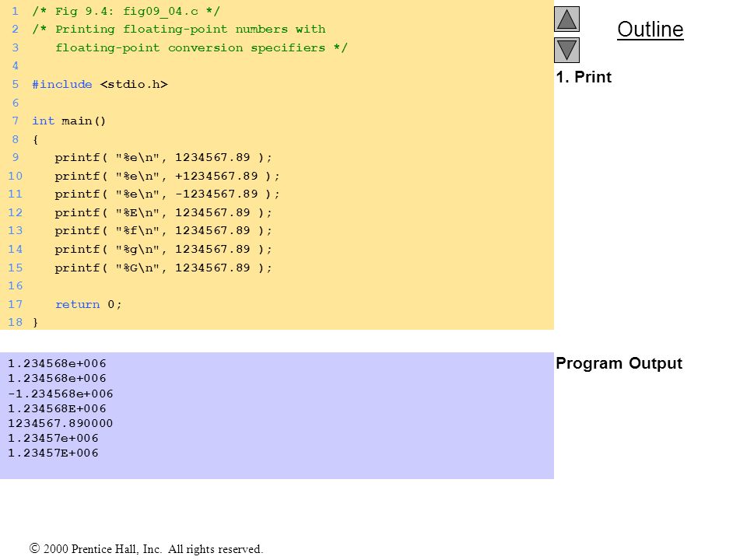Click printf statement with -1234567.89
The height and width of the screenshot is (560, 747).
[x=167, y=194]
